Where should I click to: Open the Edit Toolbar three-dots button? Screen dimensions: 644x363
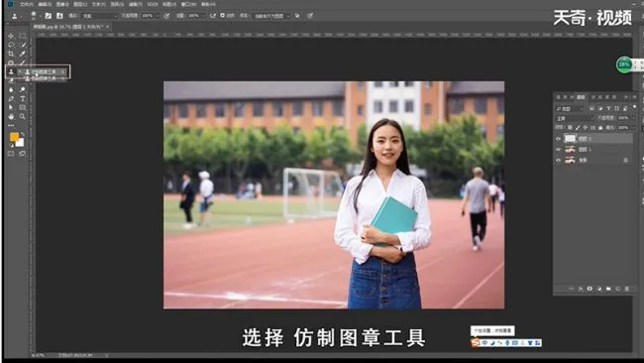coord(11,125)
